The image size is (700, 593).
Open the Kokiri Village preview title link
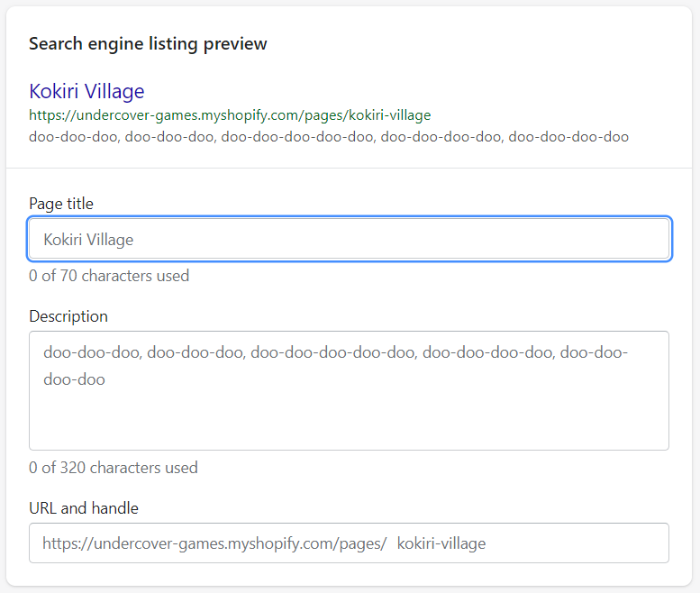(86, 91)
